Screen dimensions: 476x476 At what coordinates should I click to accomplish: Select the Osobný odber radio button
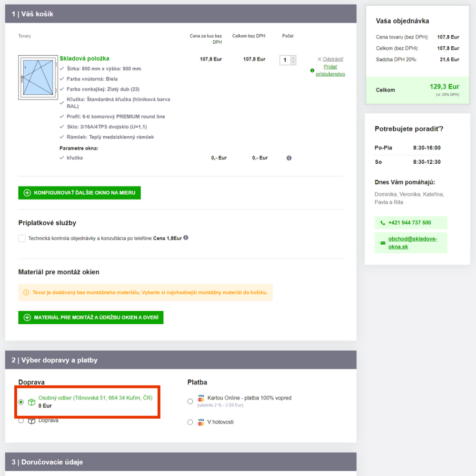point(21,402)
